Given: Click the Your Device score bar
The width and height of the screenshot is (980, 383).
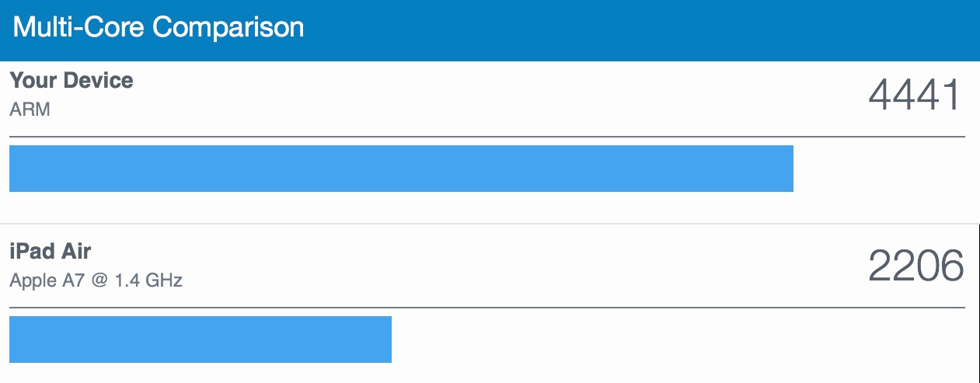Looking at the screenshot, I should click(401, 168).
